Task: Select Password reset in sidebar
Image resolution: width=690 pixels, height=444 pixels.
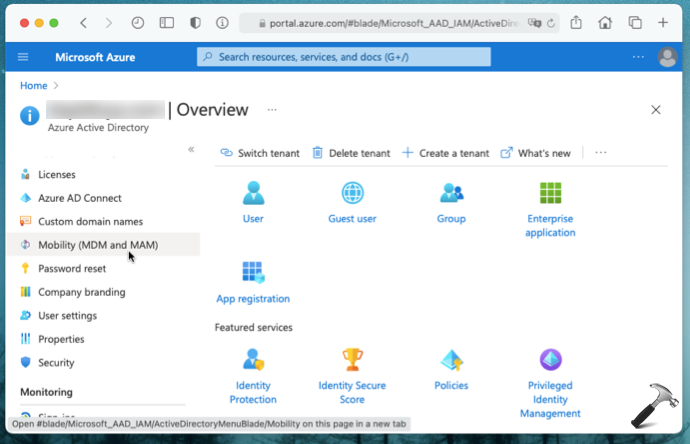Action: click(72, 268)
